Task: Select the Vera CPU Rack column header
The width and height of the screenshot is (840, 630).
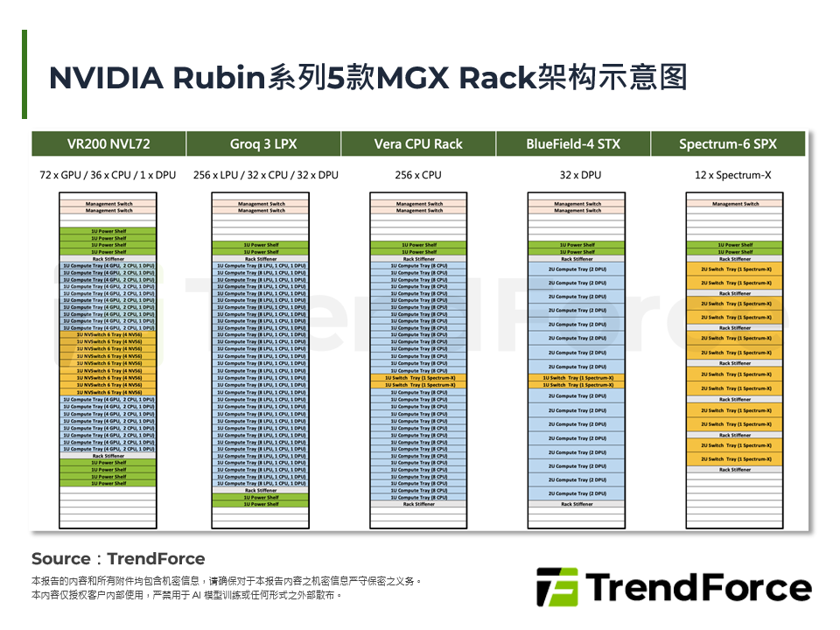Action: coord(418,144)
